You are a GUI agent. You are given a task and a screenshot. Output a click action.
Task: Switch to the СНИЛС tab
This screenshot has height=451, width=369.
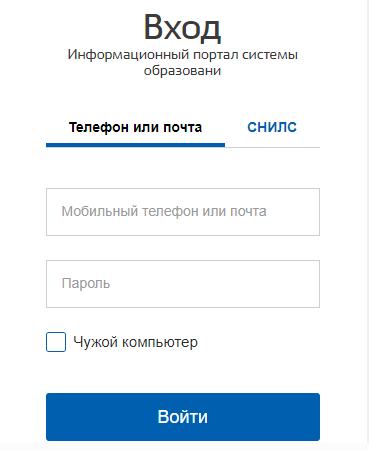pyautogui.click(x=272, y=127)
